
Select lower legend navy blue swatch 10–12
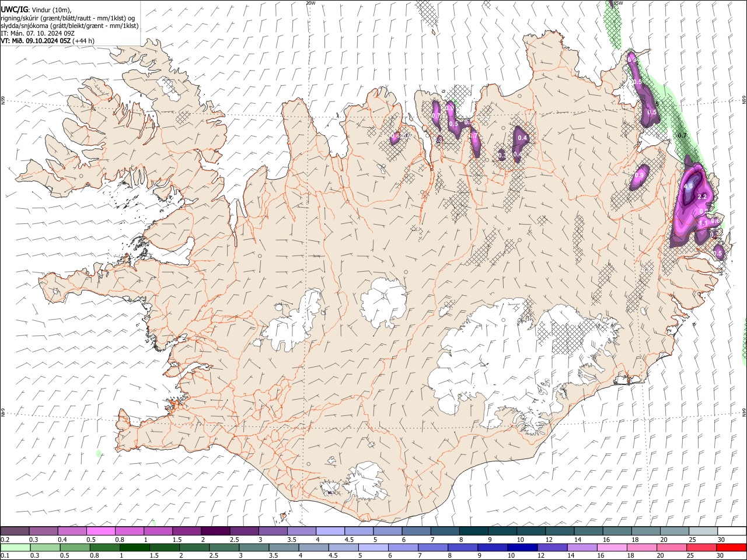coord(522,548)
